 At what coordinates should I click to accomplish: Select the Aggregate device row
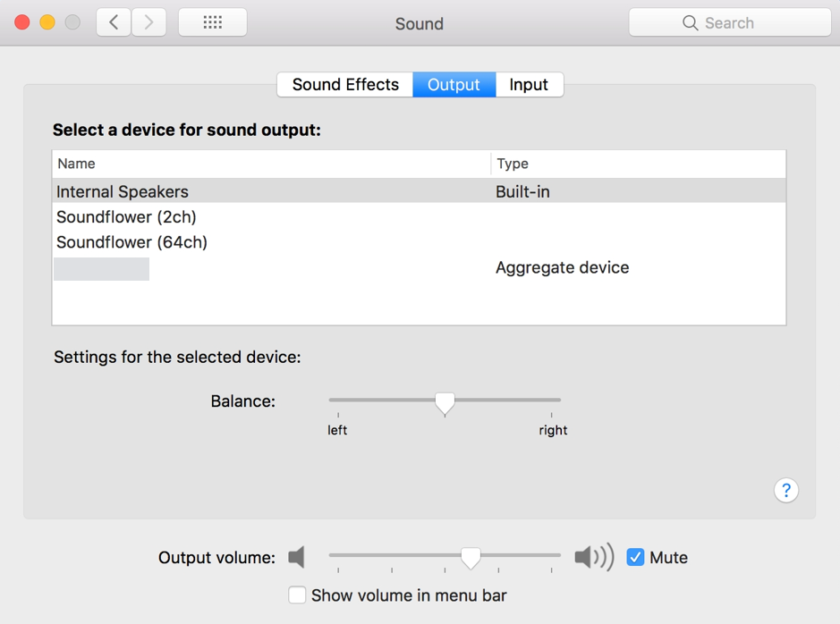click(562, 267)
